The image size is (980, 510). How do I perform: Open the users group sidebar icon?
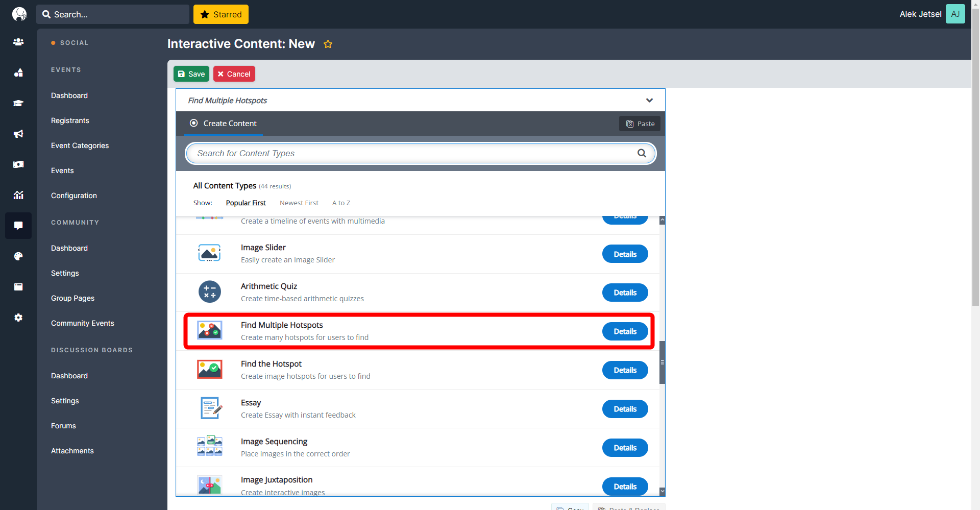coord(18,42)
